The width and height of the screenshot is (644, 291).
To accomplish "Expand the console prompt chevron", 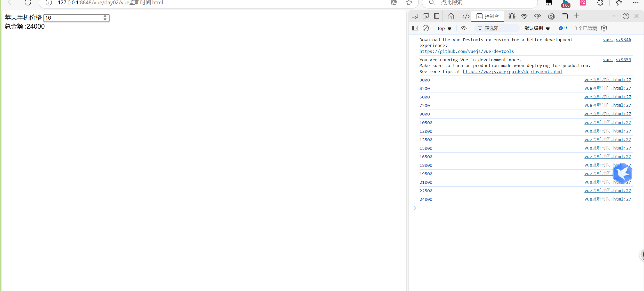I will (x=415, y=208).
